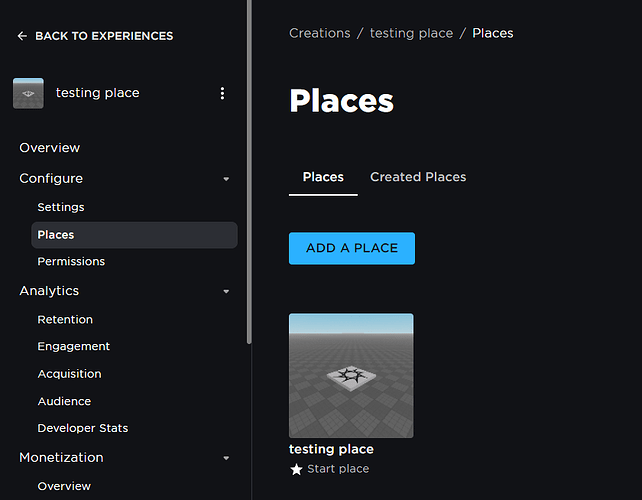Open Developer Stats page
This screenshot has height=500, width=642.
click(x=83, y=428)
